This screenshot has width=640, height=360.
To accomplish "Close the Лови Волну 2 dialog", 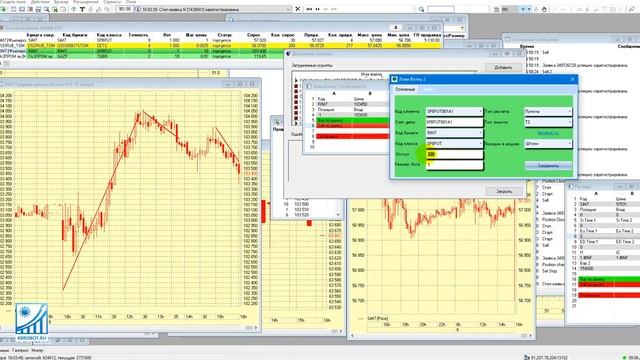I will pyautogui.click(x=572, y=79).
